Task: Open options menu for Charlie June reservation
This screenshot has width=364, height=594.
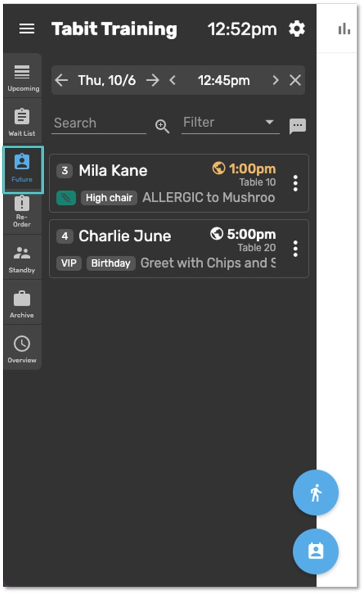Action: tap(295, 249)
